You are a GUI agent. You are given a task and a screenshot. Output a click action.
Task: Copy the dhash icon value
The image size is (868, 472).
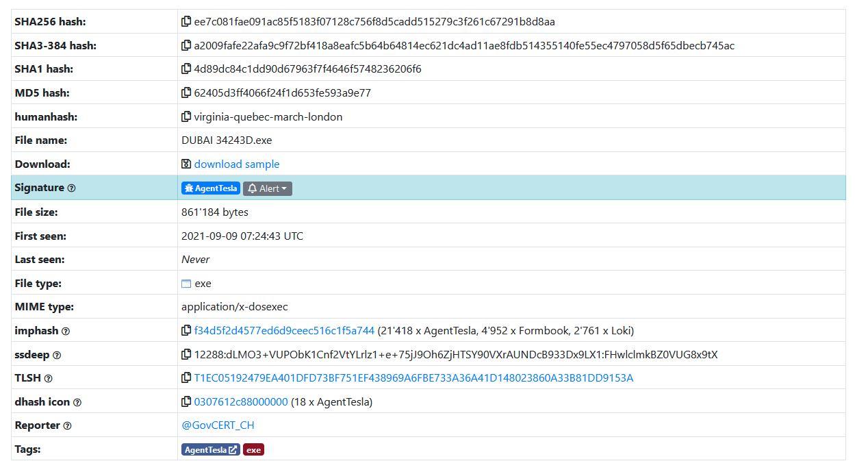(186, 402)
